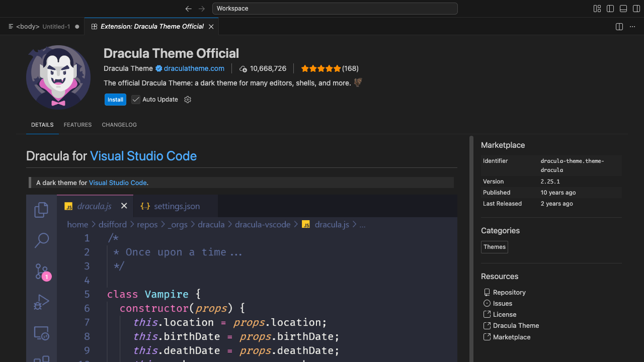Open the Customize Layout icon
Image resolution: width=644 pixels, height=362 pixels.
point(597,9)
